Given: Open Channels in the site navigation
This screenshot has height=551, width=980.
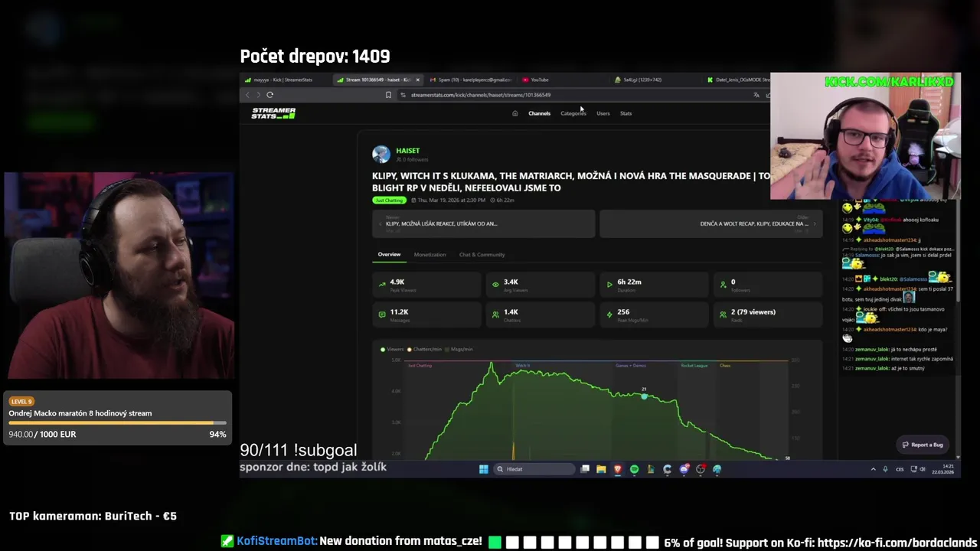Looking at the screenshot, I should click(539, 113).
